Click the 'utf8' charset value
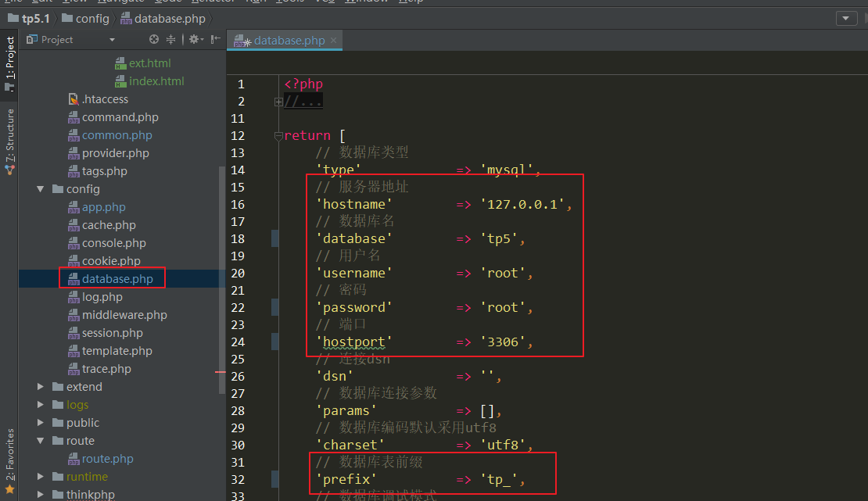Viewport: 868px width, 501px height. click(503, 445)
